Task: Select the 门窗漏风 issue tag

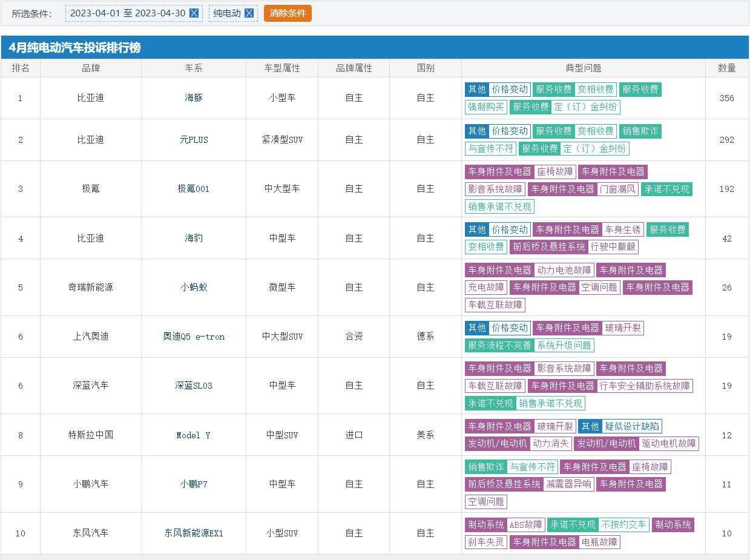Action: click(618, 189)
